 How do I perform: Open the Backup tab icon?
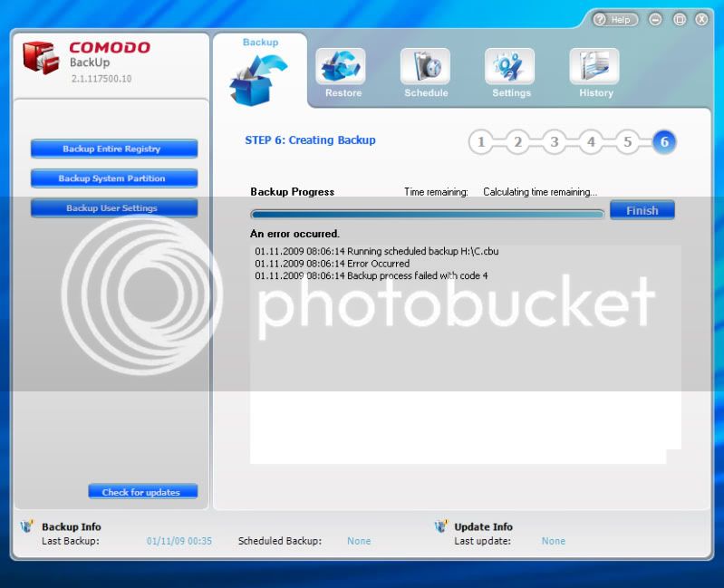tap(258, 81)
